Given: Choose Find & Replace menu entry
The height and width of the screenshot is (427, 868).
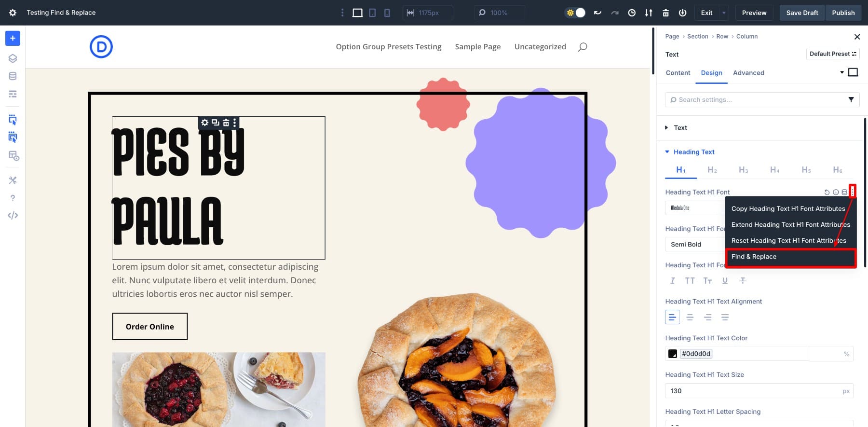Looking at the screenshot, I should (x=791, y=257).
